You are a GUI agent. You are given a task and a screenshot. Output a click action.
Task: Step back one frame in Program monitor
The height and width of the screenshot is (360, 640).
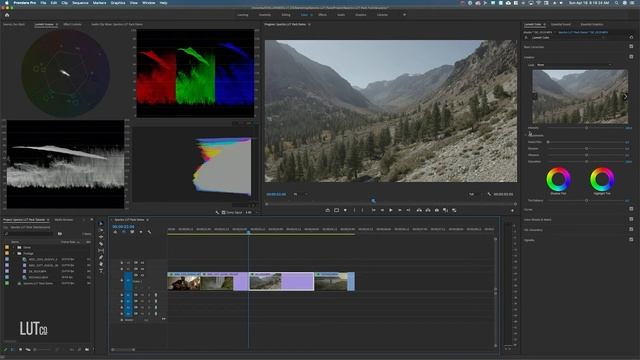point(382,210)
